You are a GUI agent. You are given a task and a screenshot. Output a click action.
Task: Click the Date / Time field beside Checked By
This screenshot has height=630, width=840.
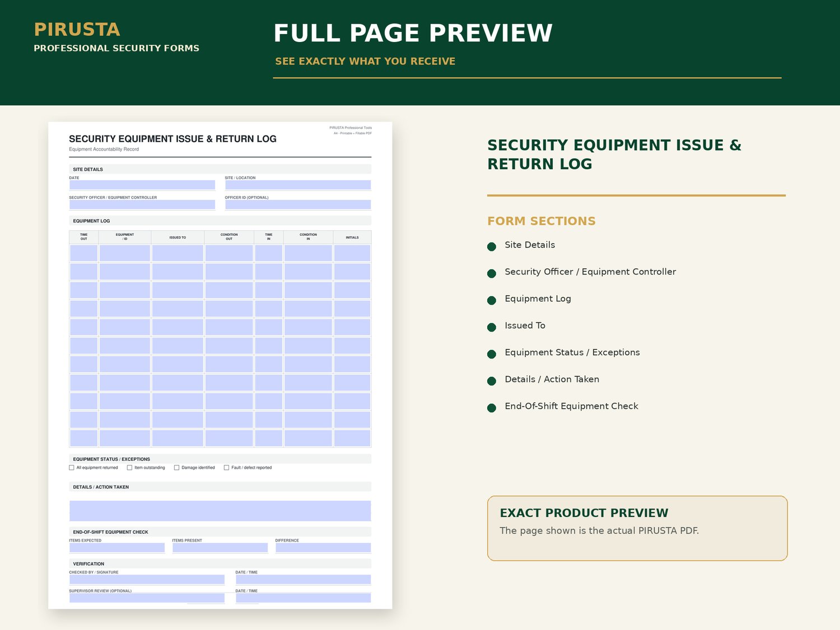(x=303, y=580)
